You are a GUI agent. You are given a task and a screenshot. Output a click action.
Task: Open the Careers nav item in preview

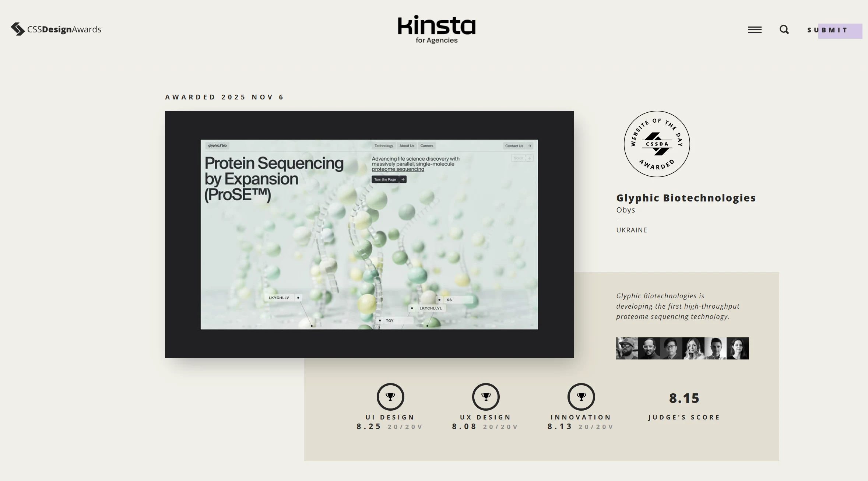[427, 146]
